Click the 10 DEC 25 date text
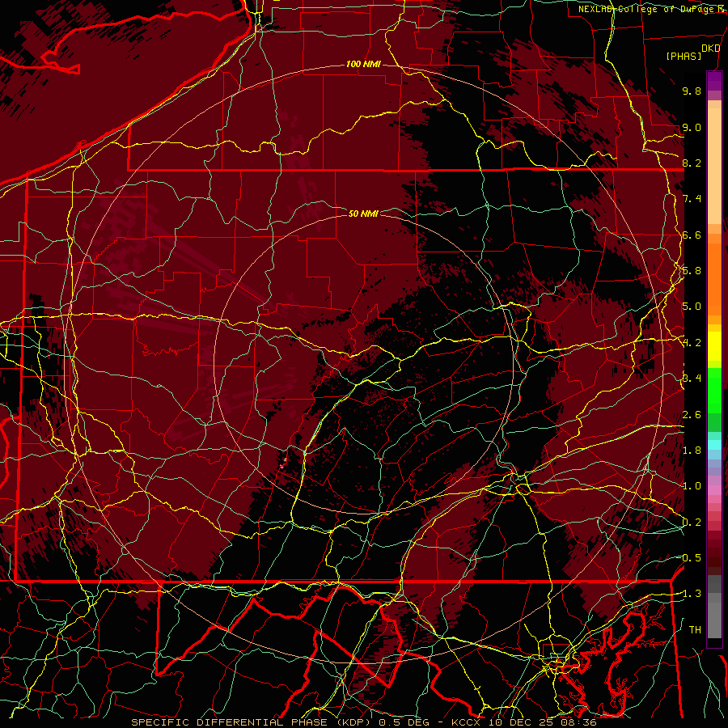 (x=520, y=722)
